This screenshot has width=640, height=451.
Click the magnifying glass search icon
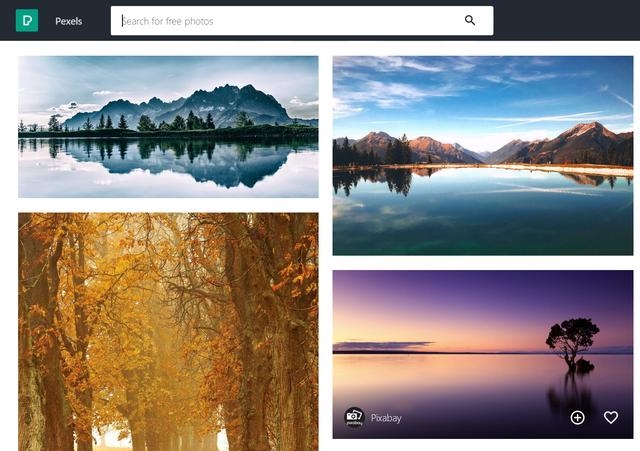(470, 20)
